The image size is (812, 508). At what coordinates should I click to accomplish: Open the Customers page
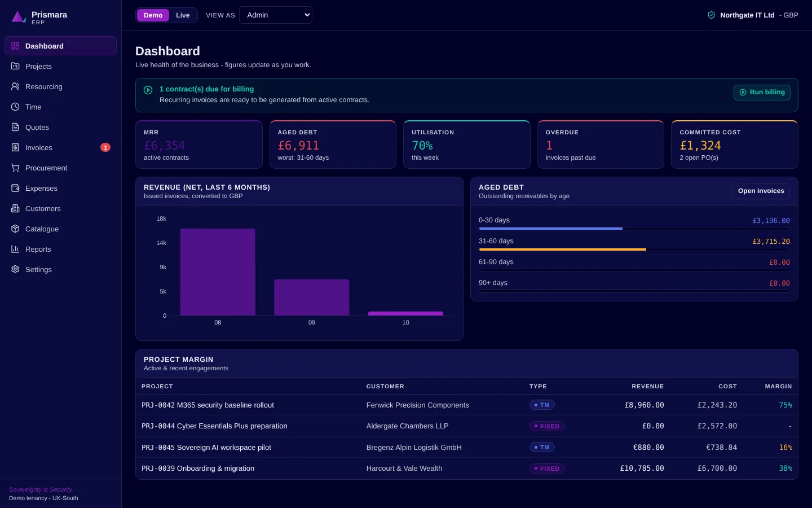60,208
